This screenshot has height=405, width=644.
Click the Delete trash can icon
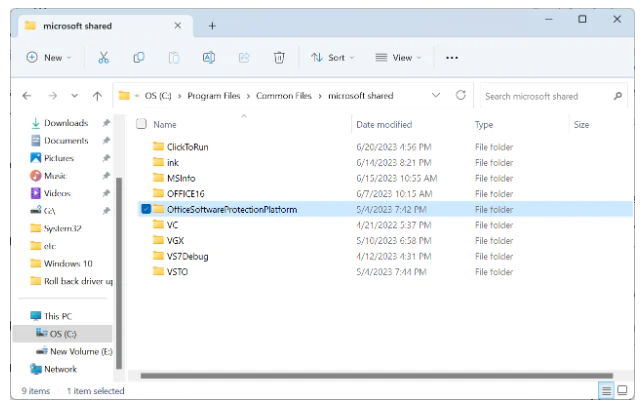point(279,58)
